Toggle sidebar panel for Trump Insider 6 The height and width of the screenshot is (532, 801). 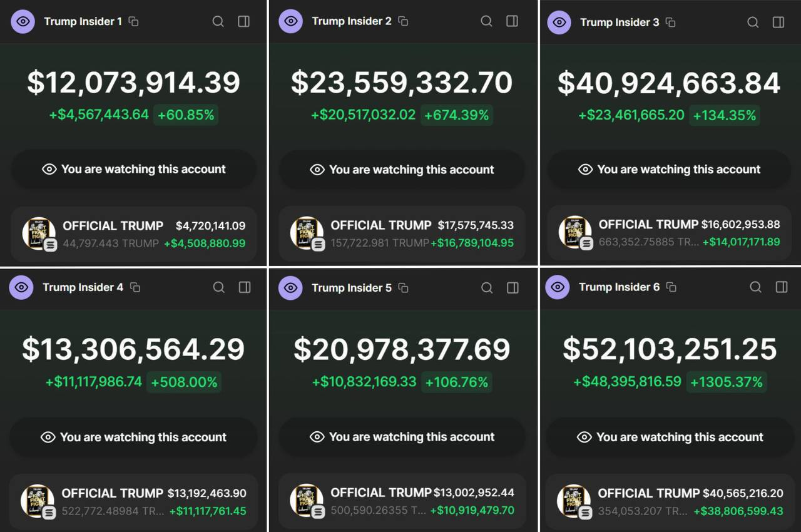782,287
